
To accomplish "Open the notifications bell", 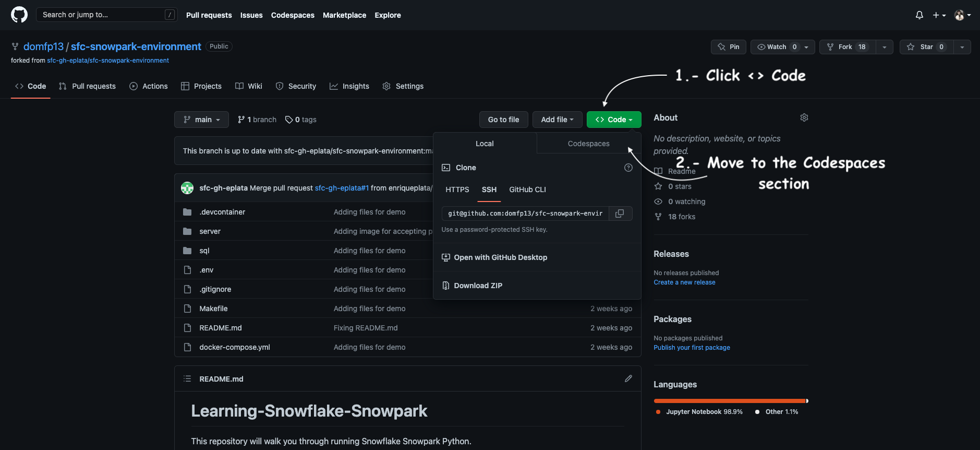I will click(919, 15).
